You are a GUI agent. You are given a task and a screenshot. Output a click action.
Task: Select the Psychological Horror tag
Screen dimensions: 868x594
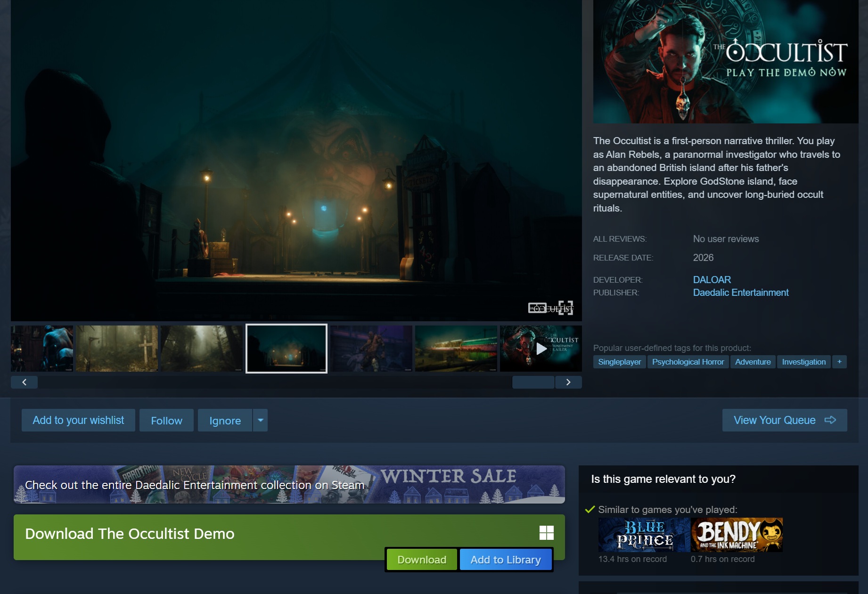[688, 362]
